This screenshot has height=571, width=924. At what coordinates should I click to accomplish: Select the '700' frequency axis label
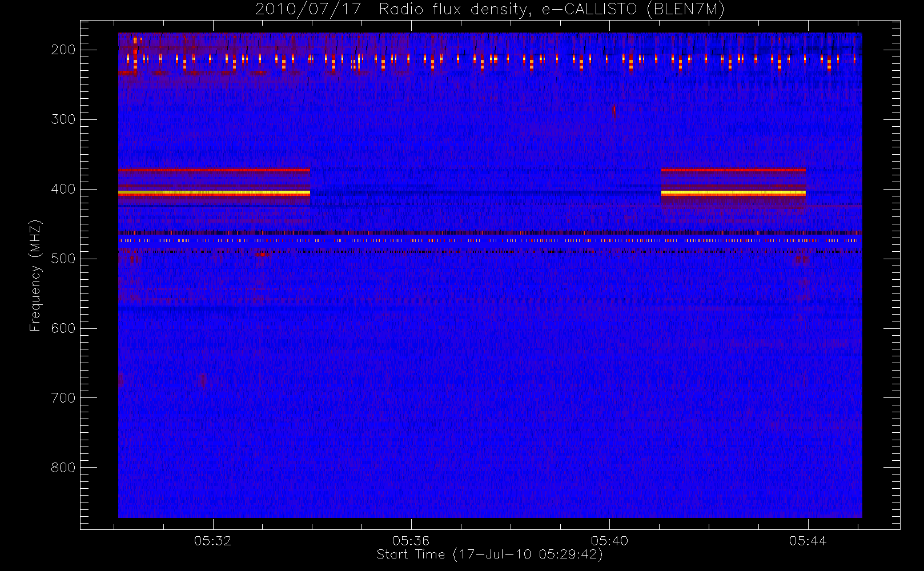(x=63, y=398)
